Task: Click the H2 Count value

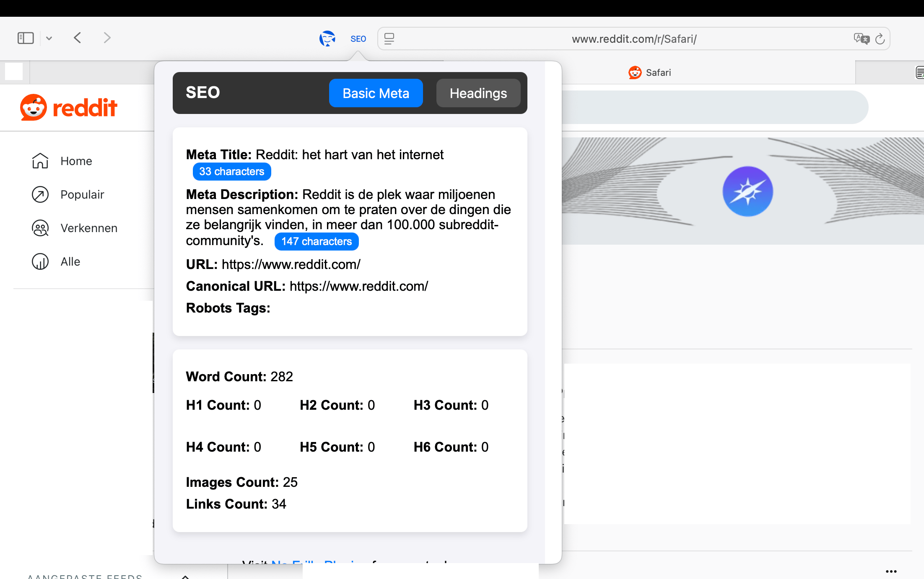Action: [371, 405]
